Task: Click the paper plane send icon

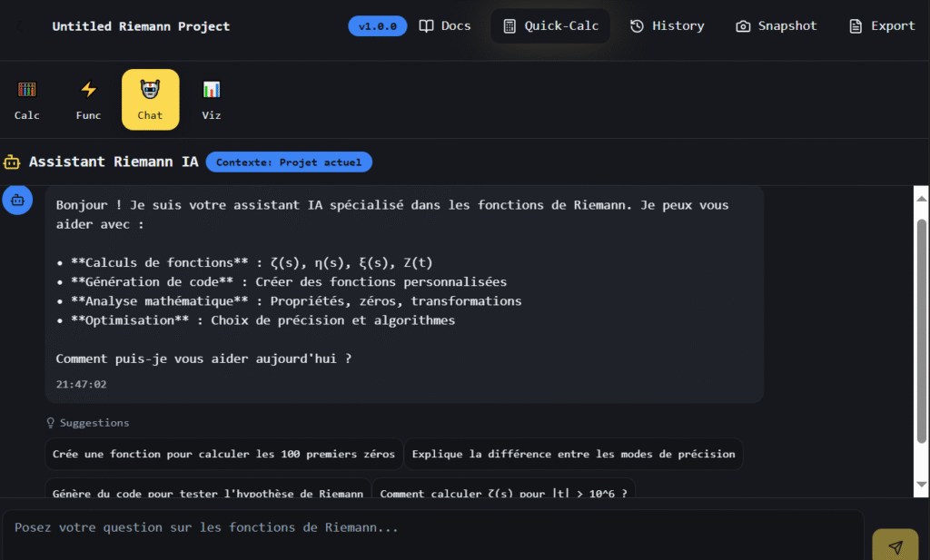Action: point(895,546)
